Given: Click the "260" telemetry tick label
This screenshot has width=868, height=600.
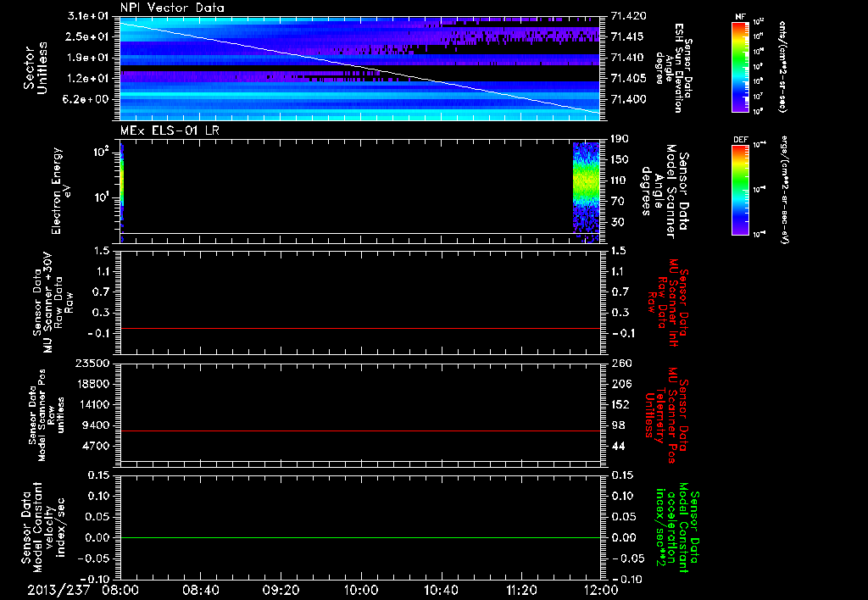Looking at the screenshot, I should point(620,363).
